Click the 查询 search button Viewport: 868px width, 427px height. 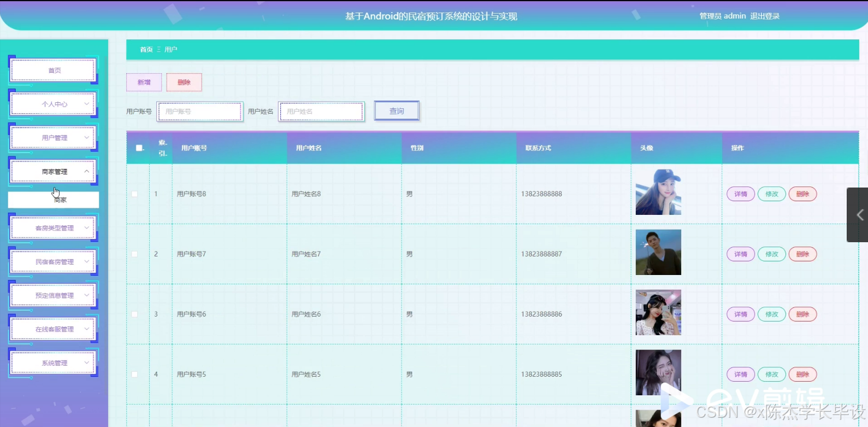point(397,111)
